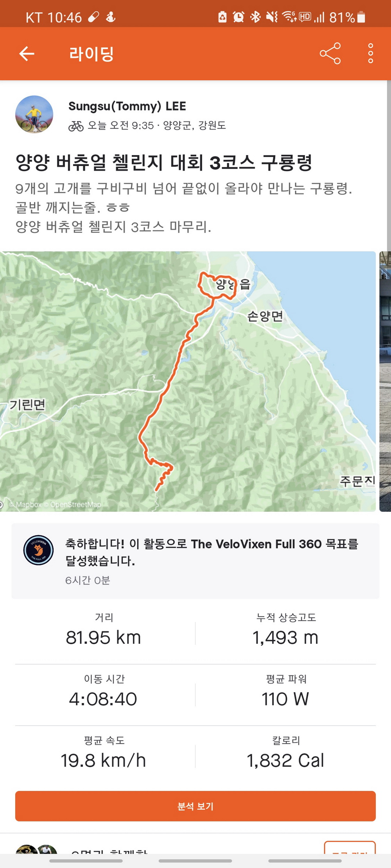
Task: Open Sungsu(Tommy) LEE profile avatar
Action: [x=34, y=114]
